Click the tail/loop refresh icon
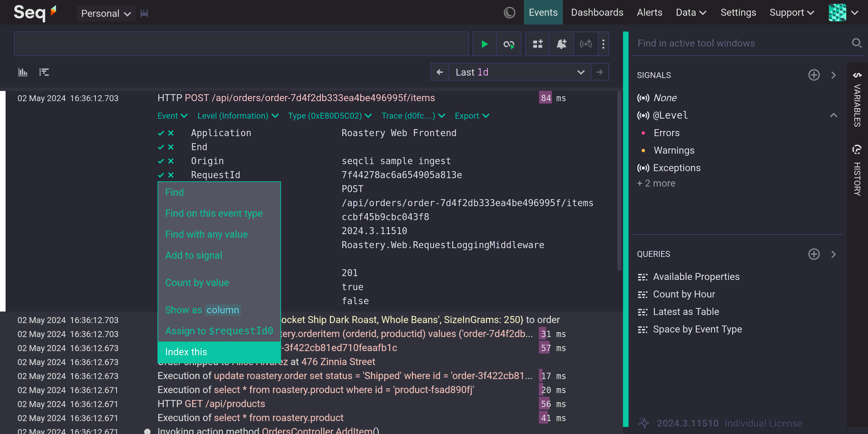868x434 pixels. pos(509,44)
